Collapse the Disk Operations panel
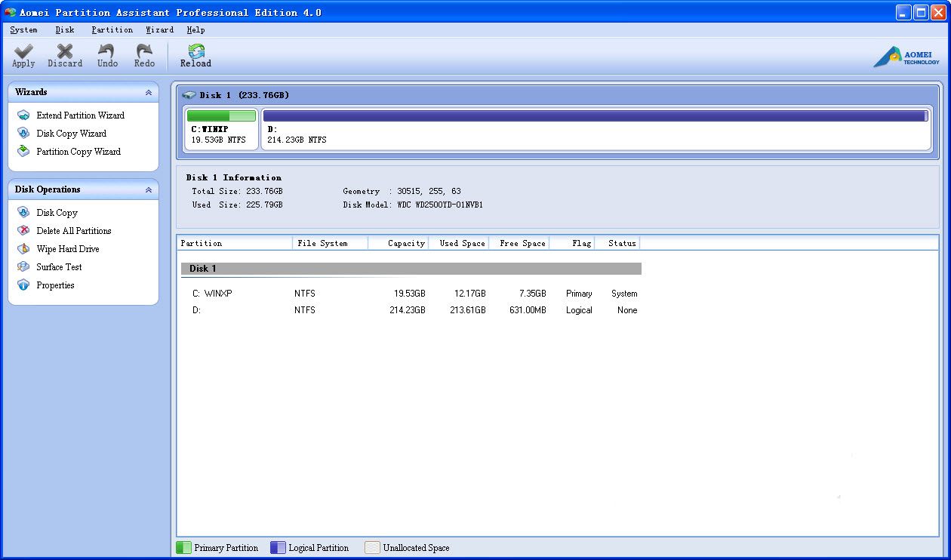The image size is (951, 560). (149, 190)
